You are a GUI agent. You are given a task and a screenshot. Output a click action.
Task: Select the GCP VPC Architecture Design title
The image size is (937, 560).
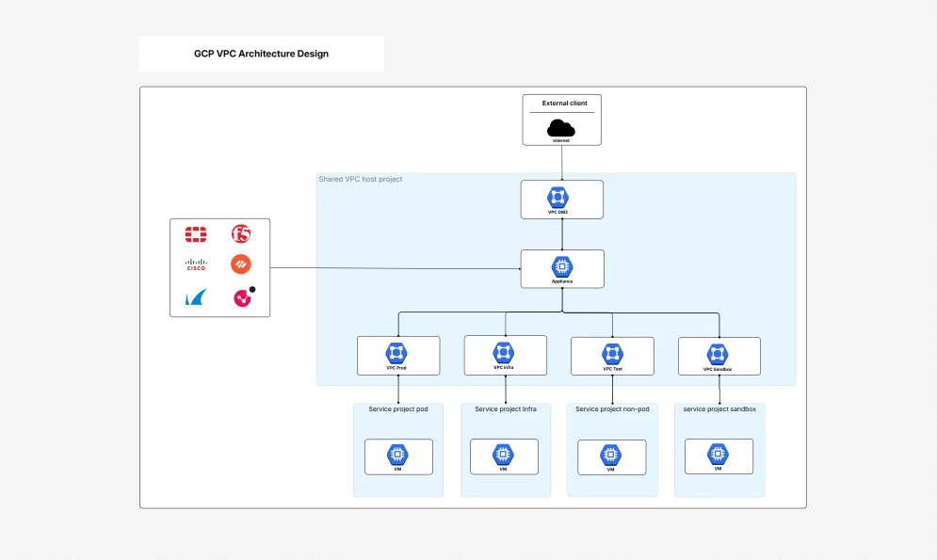(x=261, y=54)
